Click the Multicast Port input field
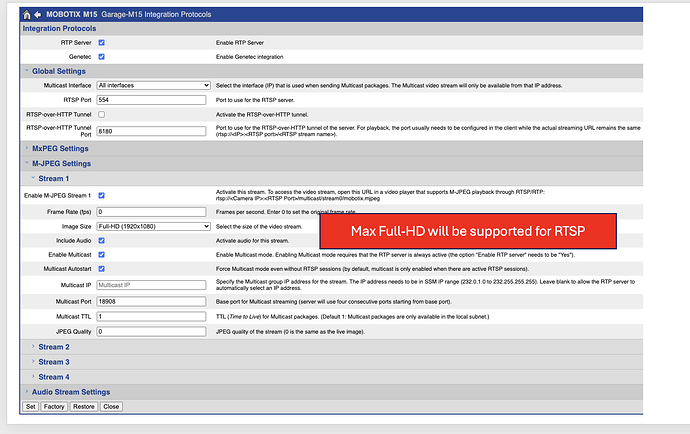Viewport: 690px width, 434px height. point(151,302)
